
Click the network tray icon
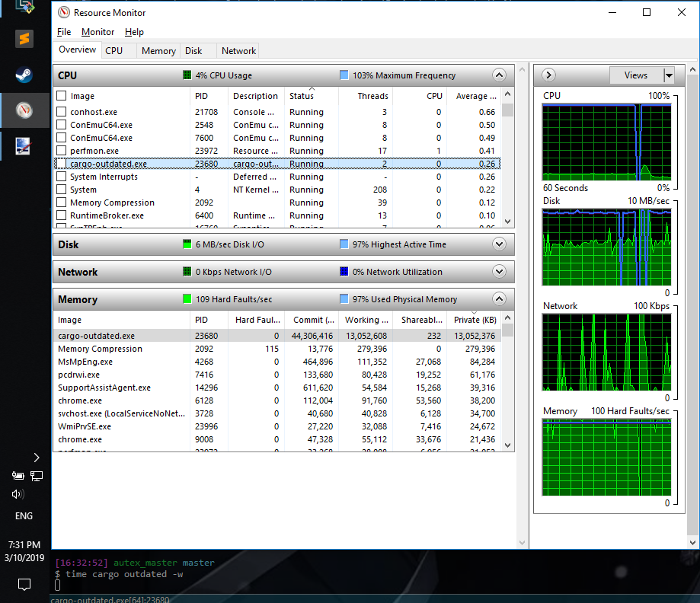pyautogui.click(x=37, y=476)
